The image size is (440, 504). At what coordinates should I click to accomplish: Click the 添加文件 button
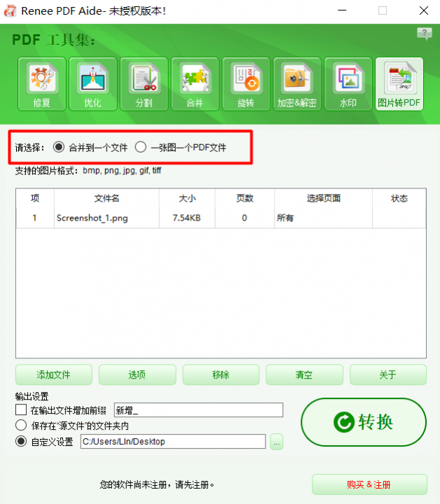[54, 374]
